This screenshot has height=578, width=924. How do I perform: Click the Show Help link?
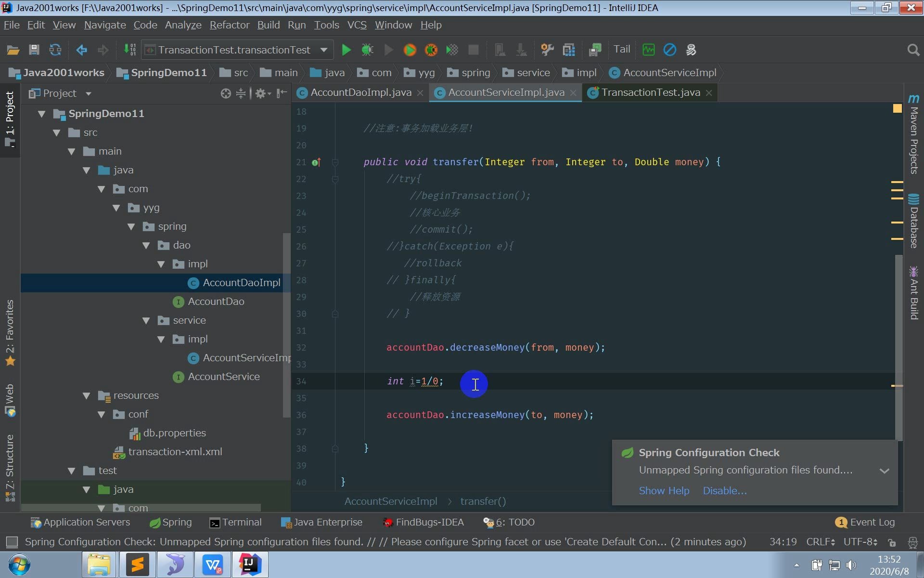664,490
